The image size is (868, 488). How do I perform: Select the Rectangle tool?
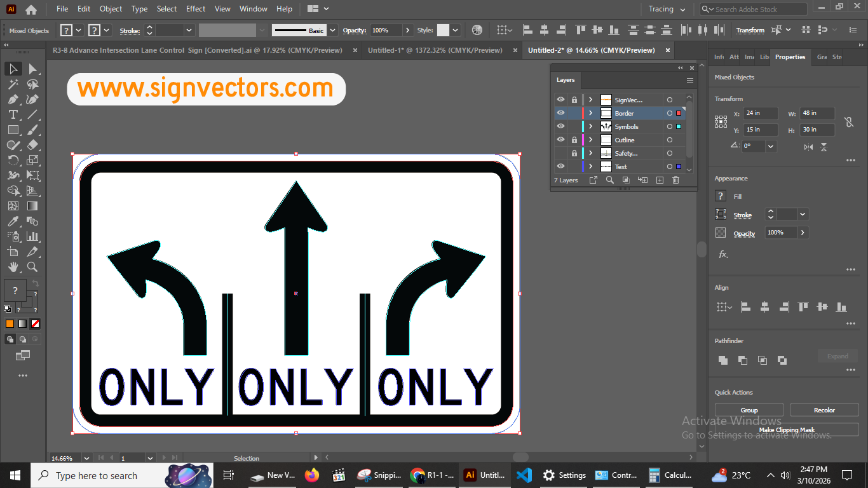tap(13, 130)
